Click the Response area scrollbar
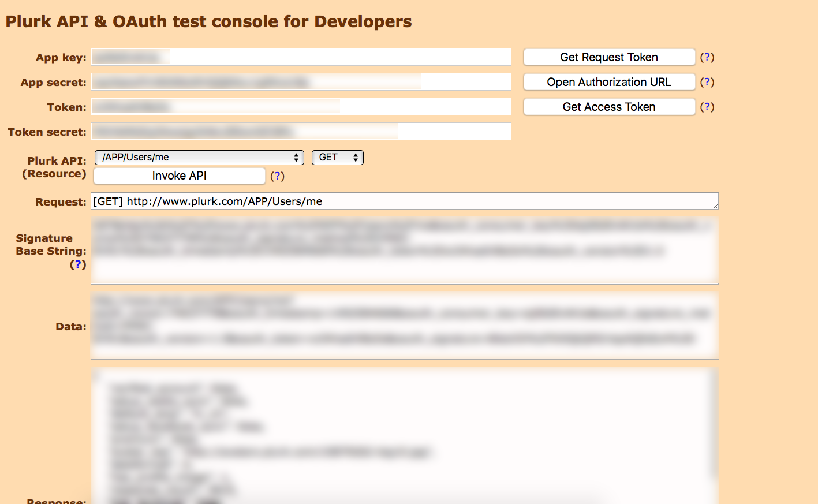This screenshot has width=818, height=504. (x=714, y=424)
